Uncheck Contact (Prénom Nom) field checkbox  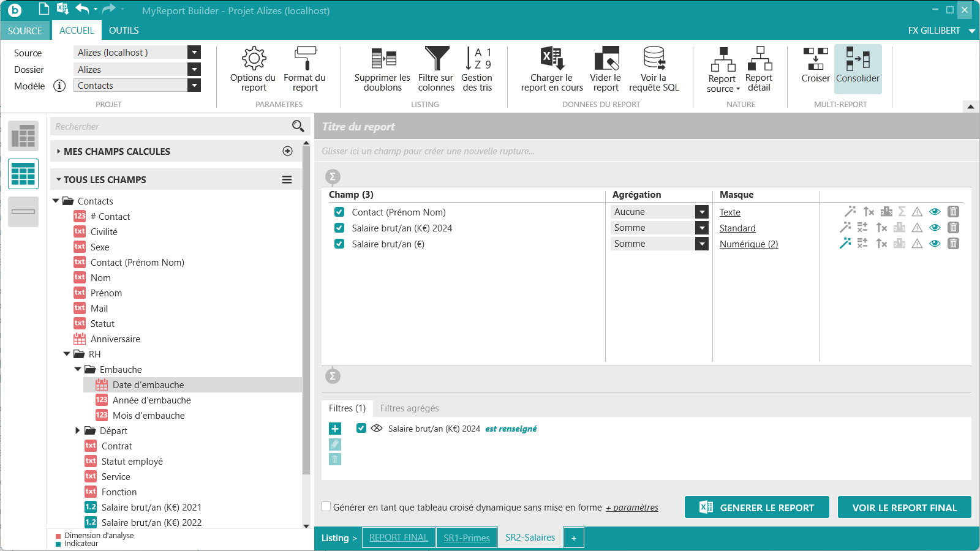click(x=339, y=212)
